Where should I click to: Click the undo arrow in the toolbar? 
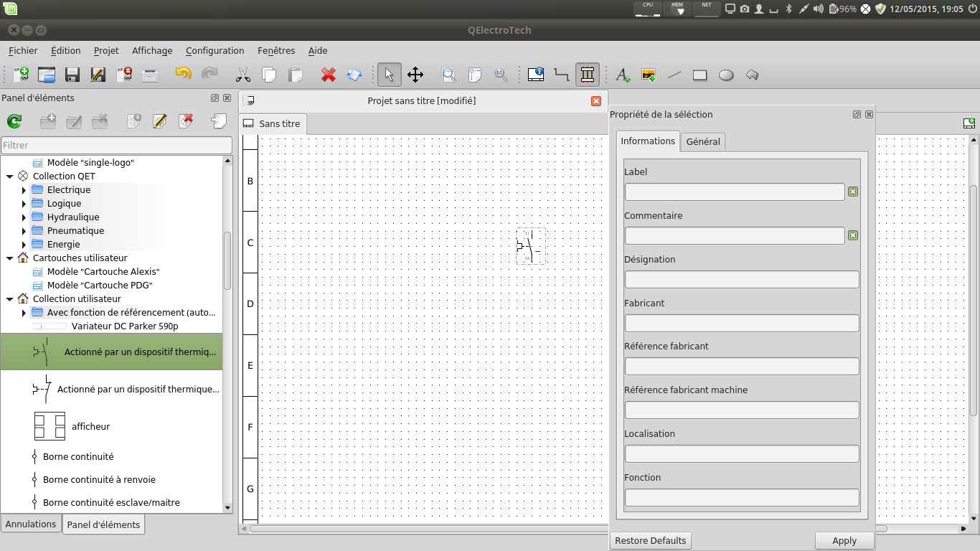[x=184, y=75]
